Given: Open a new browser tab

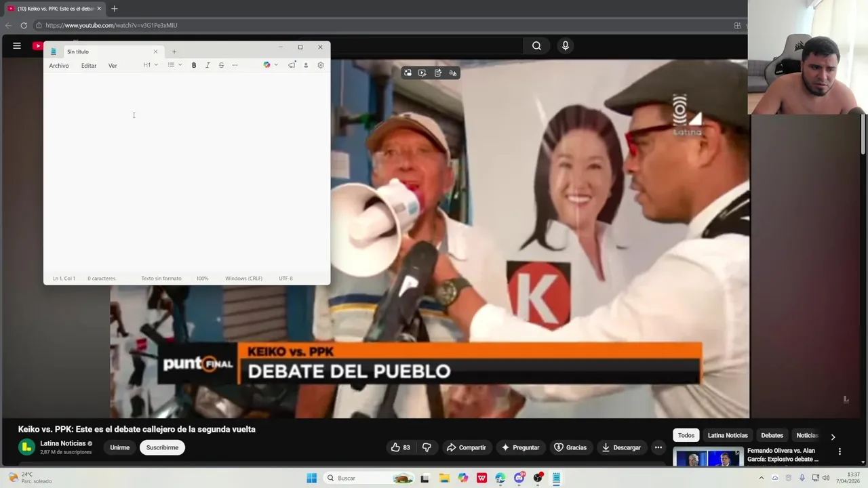Looking at the screenshot, I should pos(114,9).
